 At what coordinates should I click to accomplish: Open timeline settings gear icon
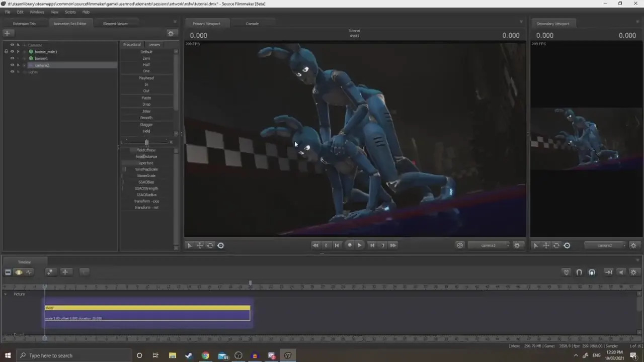633,272
